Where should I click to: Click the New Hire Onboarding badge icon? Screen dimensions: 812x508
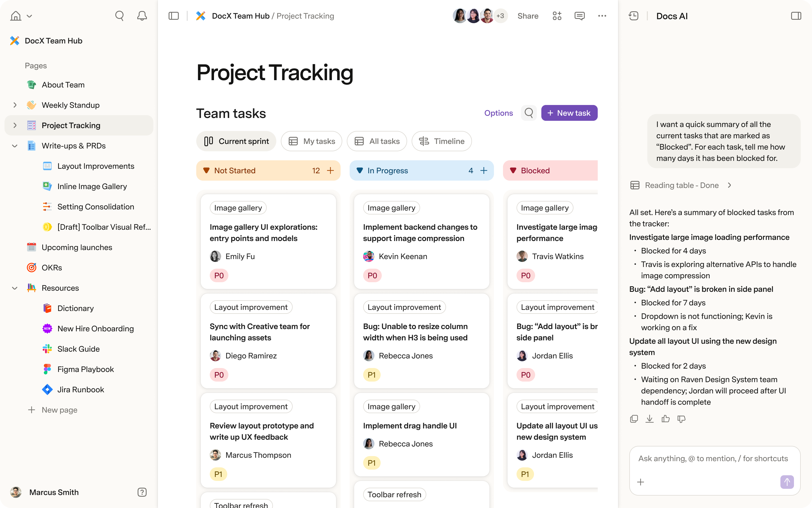(47, 329)
